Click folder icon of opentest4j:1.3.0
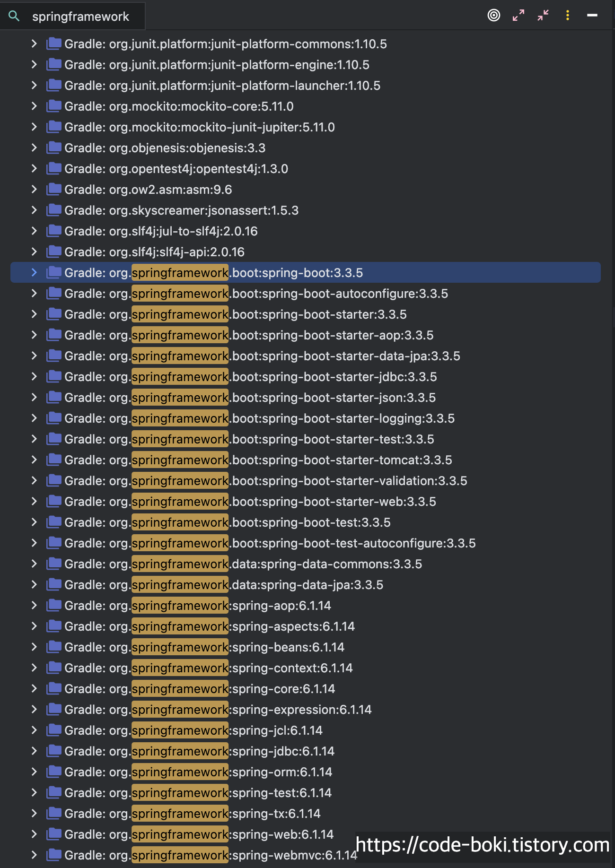 [x=54, y=168]
